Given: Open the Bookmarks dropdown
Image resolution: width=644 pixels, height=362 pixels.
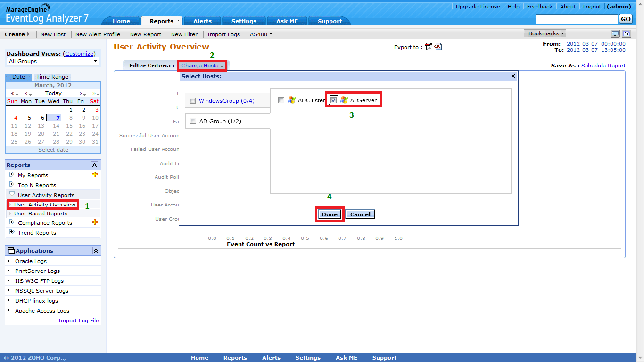Looking at the screenshot, I should point(545,33).
